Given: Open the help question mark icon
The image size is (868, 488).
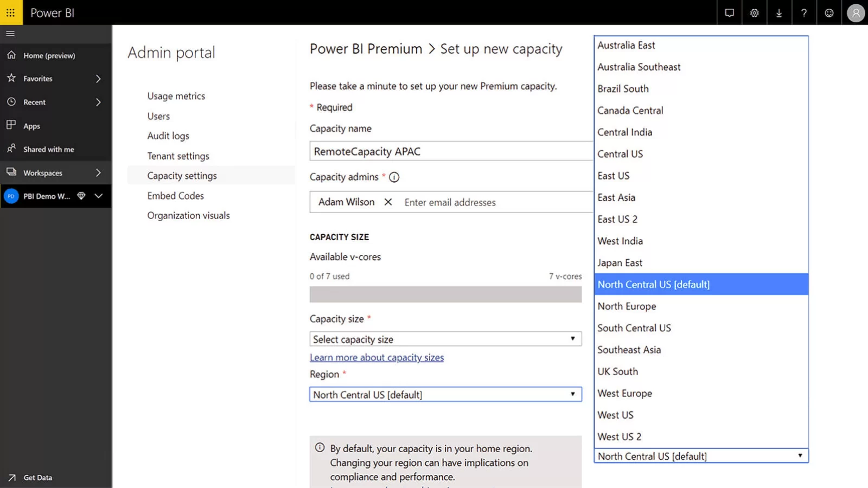Looking at the screenshot, I should click(804, 12).
